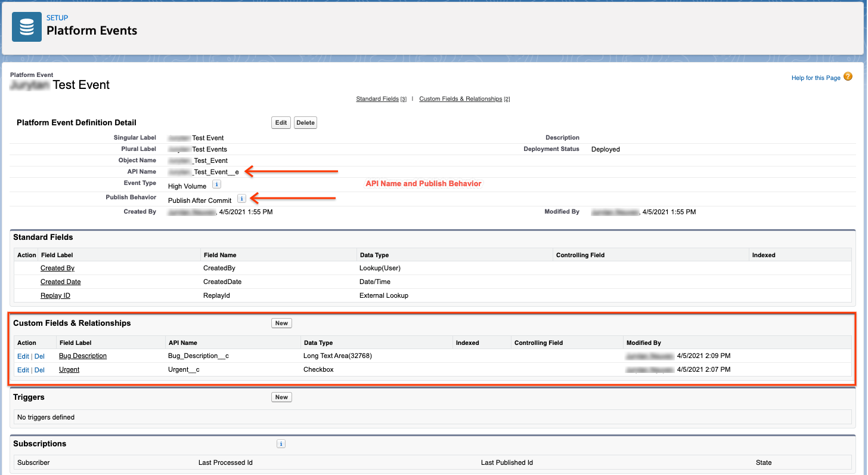Delete the Bug Description field
Viewport: 868px width, 475px height.
coord(39,356)
